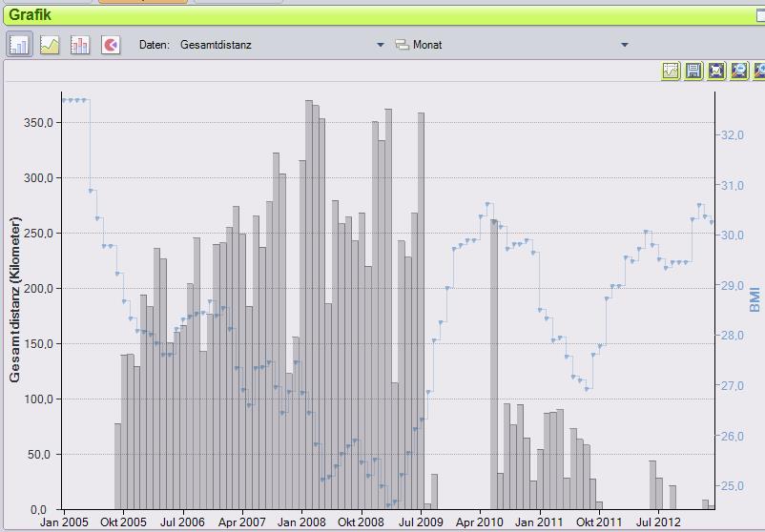Click the Grafik panel header
Viewport: 765px width, 532px height.
(x=31, y=15)
